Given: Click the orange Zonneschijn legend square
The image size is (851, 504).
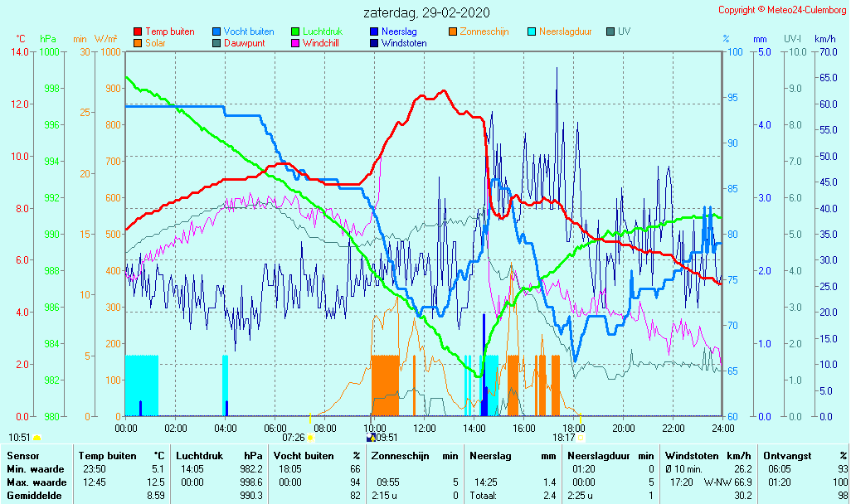Looking at the screenshot, I should pos(453,31).
